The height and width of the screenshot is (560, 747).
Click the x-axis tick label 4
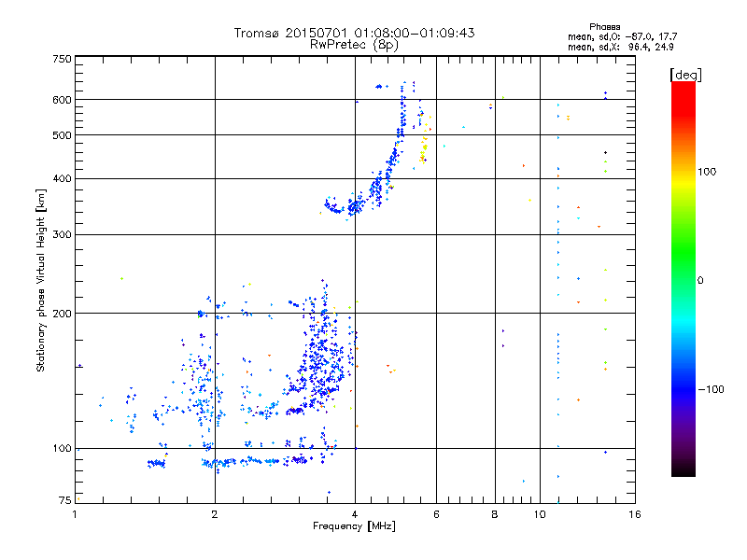click(x=355, y=514)
